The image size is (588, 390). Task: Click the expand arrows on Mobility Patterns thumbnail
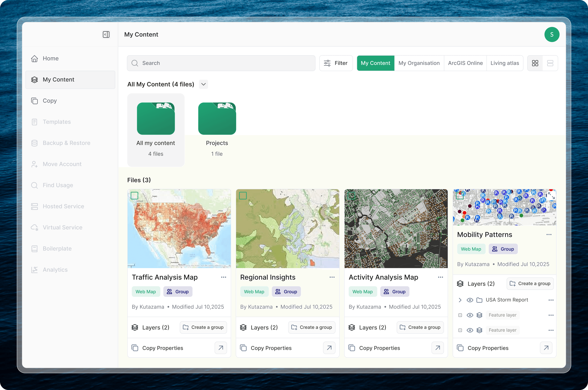pyautogui.click(x=551, y=196)
